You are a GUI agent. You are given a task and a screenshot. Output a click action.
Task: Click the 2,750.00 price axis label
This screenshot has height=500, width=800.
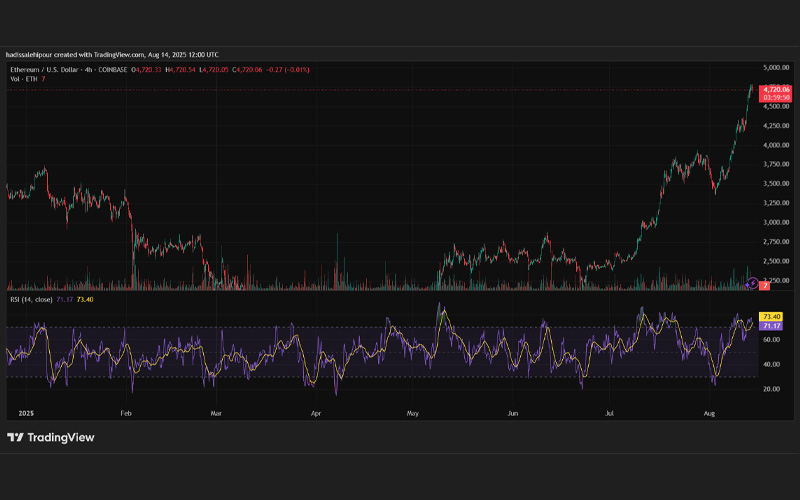click(776, 242)
